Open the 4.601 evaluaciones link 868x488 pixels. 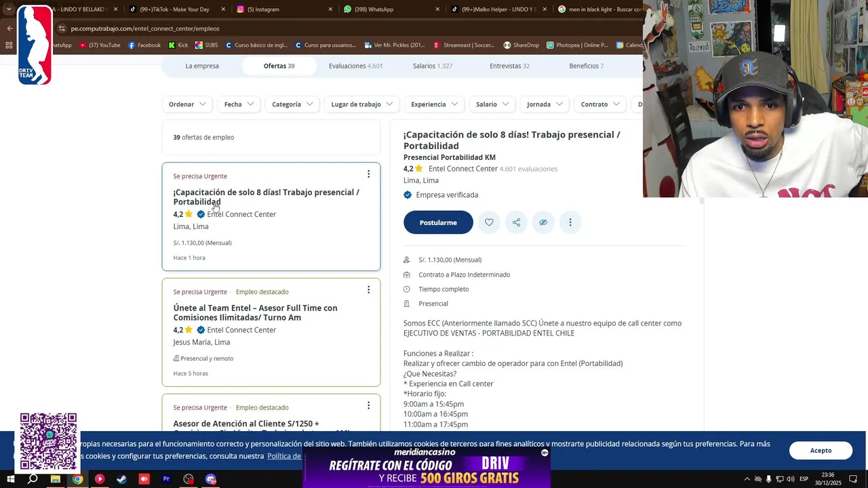528,169
